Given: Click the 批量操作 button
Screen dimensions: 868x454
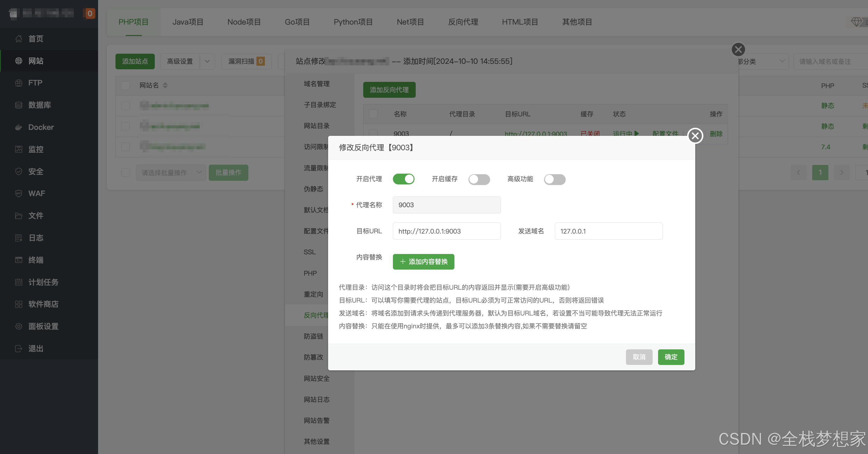Looking at the screenshot, I should tap(228, 172).
